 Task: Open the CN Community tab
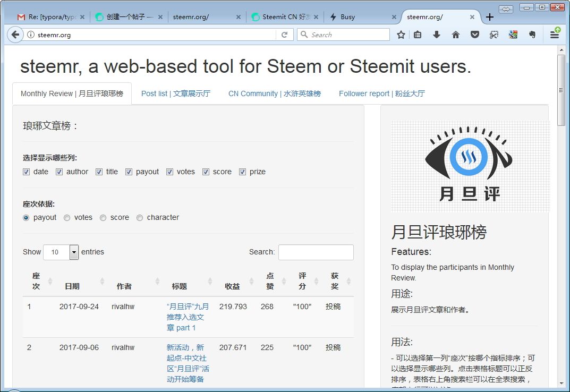click(x=274, y=93)
